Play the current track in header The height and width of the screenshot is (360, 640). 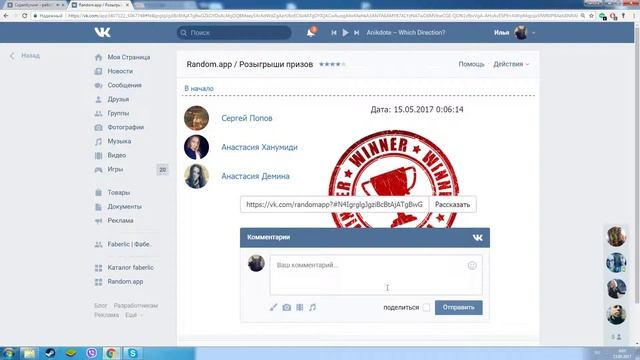[345, 33]
